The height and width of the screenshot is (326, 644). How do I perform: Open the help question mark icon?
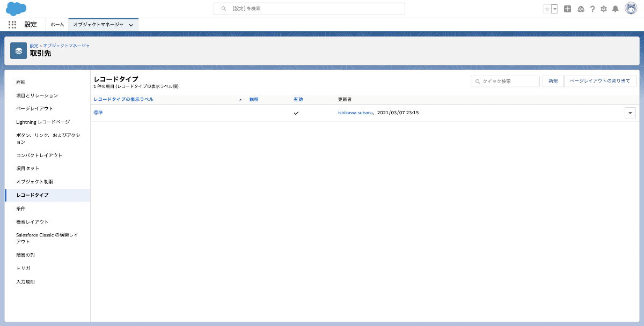click(592, 9)
